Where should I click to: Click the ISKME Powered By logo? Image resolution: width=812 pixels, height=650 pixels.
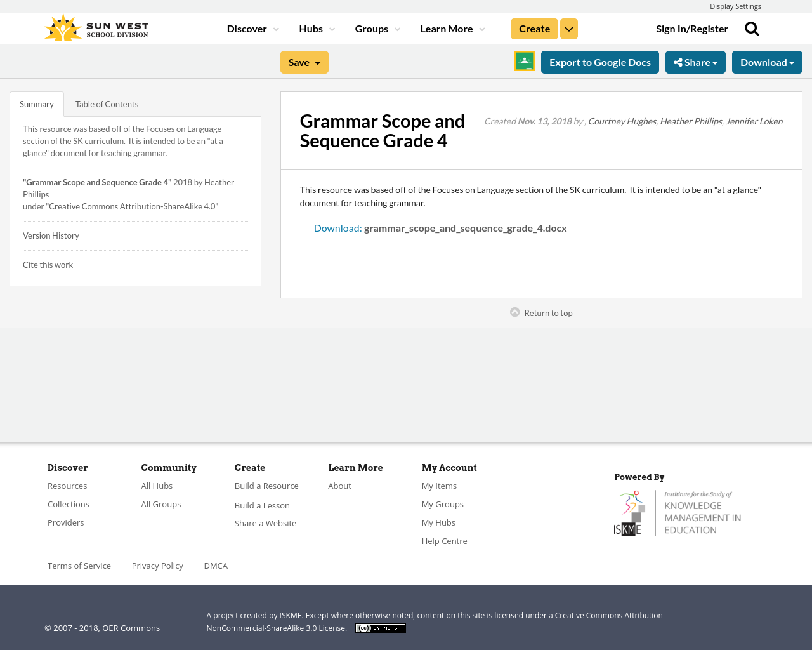678,512
